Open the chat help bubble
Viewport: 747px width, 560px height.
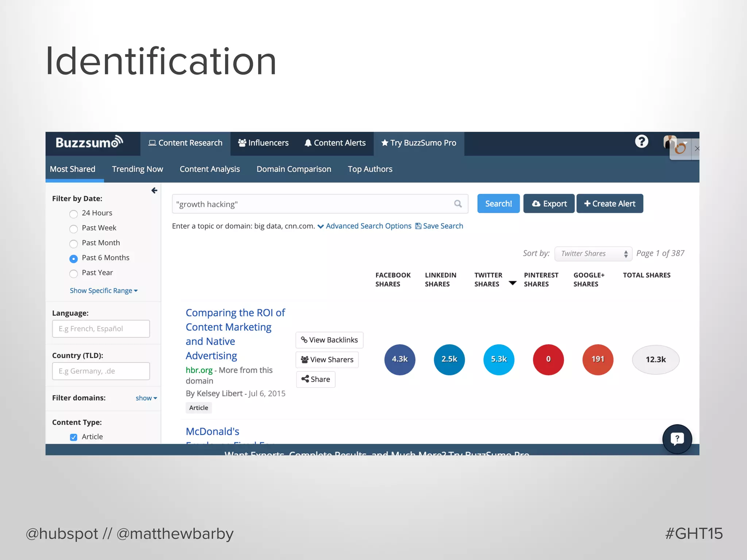tap(677, 439)
